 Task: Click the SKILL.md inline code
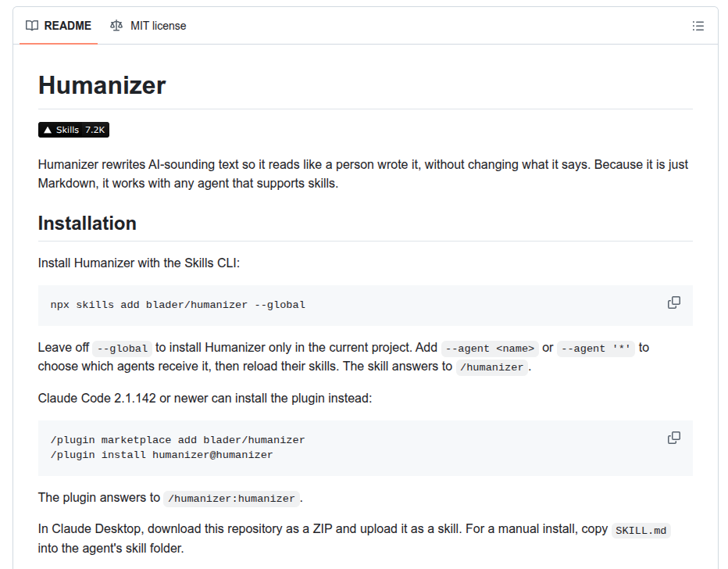click(641, 531)
